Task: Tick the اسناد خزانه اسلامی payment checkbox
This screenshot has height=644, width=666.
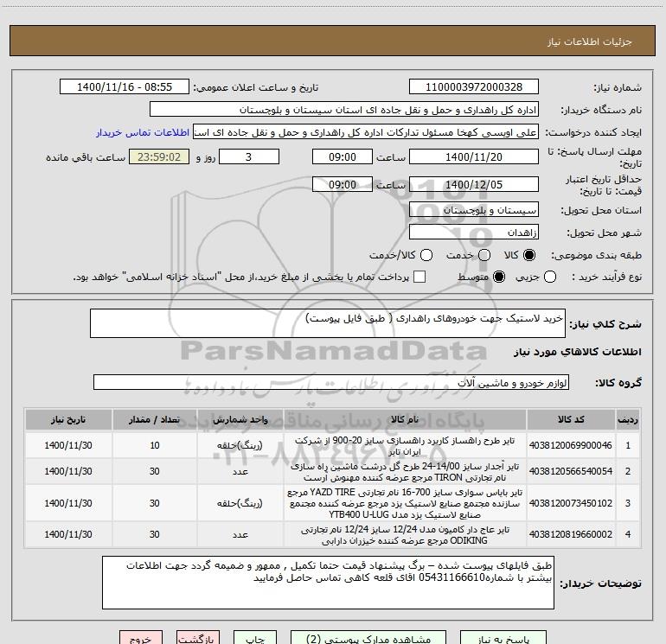Action: point(419,277)
